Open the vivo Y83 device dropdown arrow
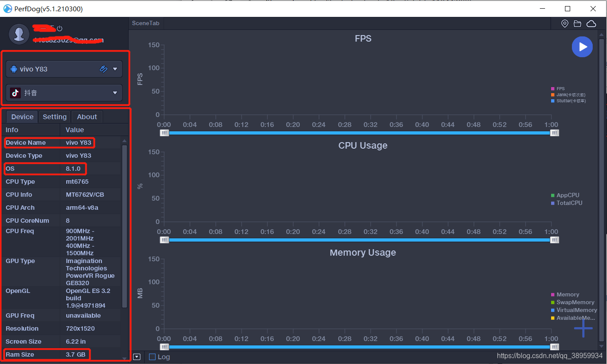The width and height of the screenshot is (607, 364). 115,69
